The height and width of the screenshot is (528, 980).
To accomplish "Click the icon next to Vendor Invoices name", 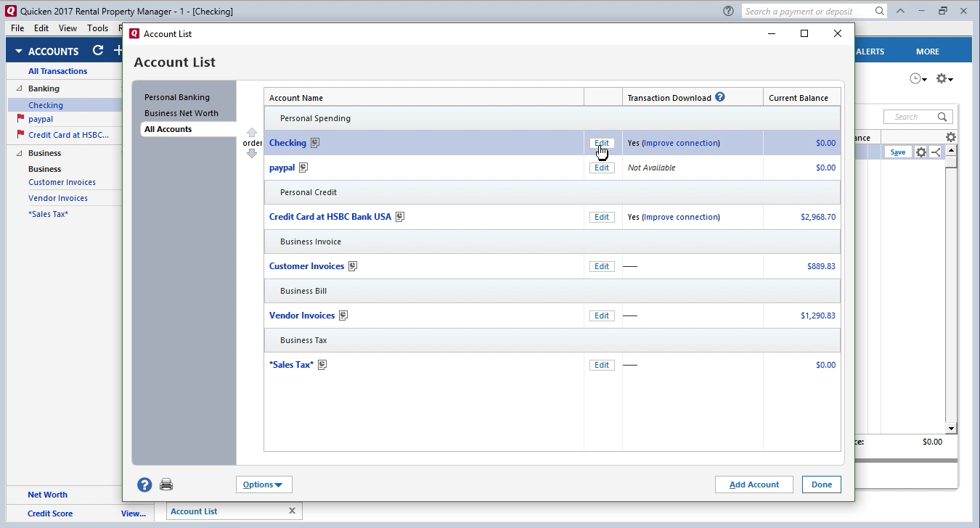I will pos(343,315).
